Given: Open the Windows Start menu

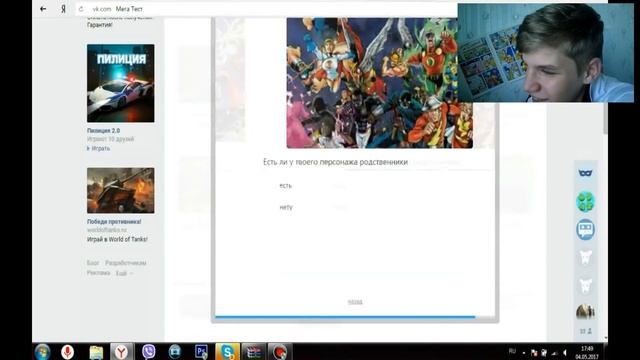Looking at the screenshot, I should click(x=42, y=351).
